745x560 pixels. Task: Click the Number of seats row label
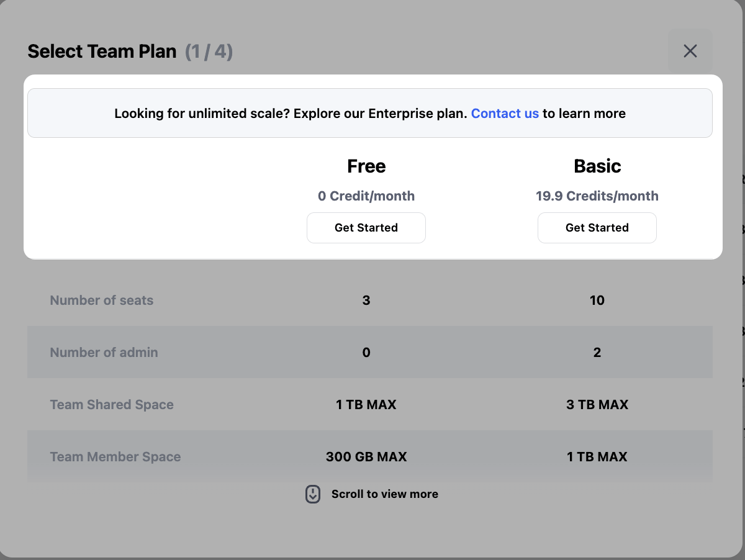click(102, 300)
